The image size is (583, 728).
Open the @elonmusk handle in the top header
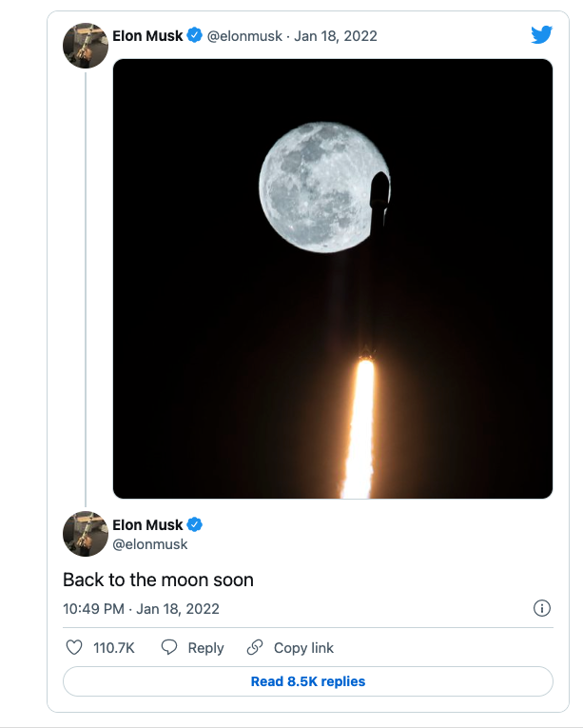point(244,36)
